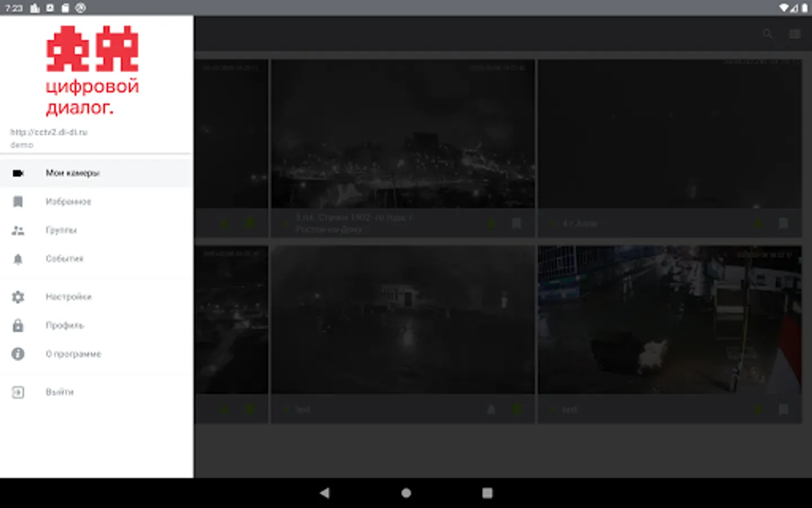Screen dimensions: 812x508
Task: Toggle the bell on the test camera showing the storefront
Action: [758, 409]
